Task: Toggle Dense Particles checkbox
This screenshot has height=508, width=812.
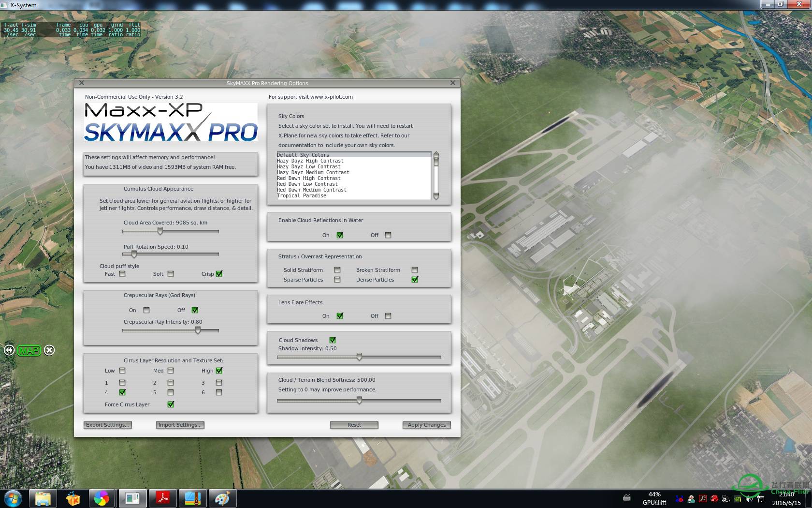Action: 415,280
